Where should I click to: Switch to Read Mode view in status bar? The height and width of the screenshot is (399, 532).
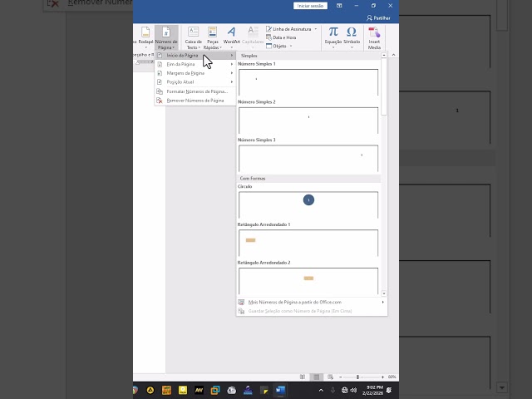(x=303, y=377)
